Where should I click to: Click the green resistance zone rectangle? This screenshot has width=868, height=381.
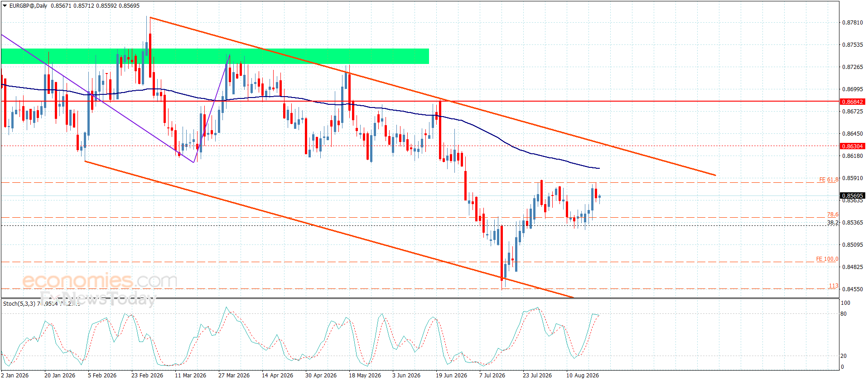click(x=215, y=56)
